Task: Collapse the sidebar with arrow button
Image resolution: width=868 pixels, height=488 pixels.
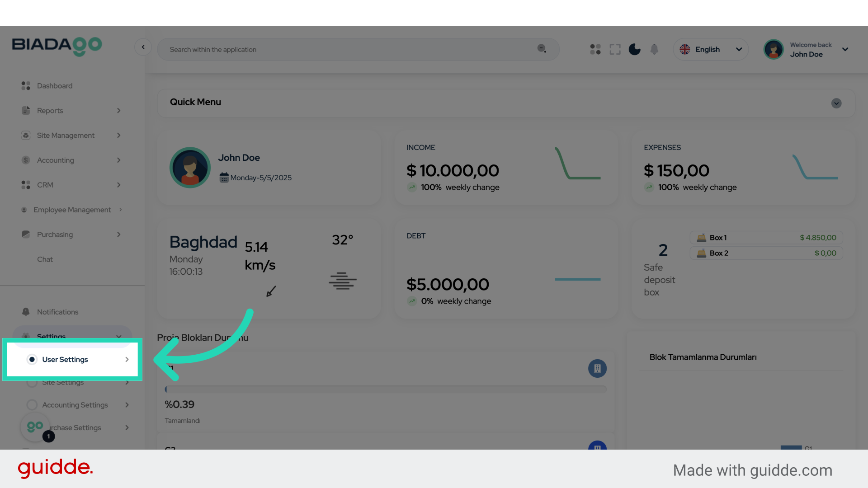Action: tap(143, 47)
